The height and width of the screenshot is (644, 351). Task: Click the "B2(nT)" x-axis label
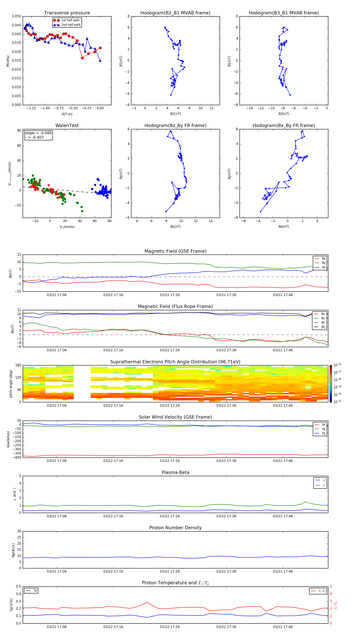coord(175,114)
